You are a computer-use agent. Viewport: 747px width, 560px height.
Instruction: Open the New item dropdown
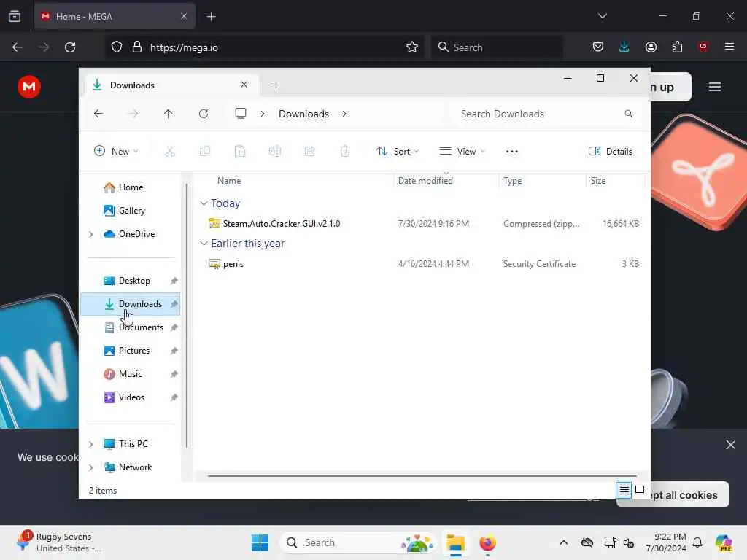click(x=116, y=152)
